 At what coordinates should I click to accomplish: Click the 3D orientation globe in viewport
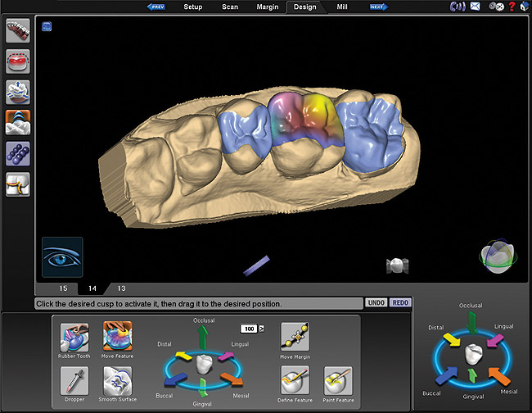(497, 256)
